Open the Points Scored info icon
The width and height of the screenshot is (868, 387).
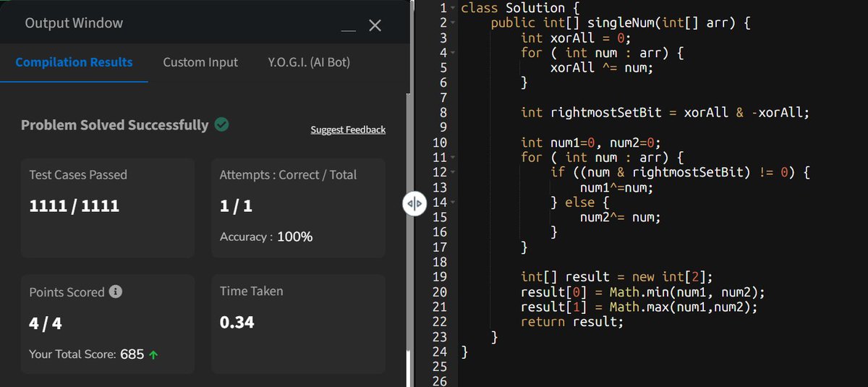(x=115, y=292)
